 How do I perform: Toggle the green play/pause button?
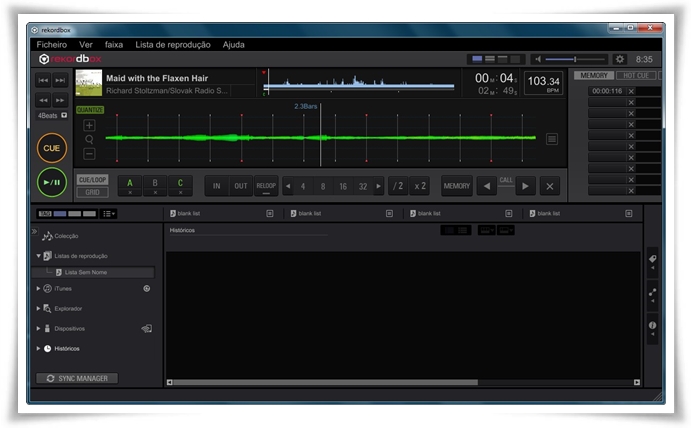click(x=52, y=182)
